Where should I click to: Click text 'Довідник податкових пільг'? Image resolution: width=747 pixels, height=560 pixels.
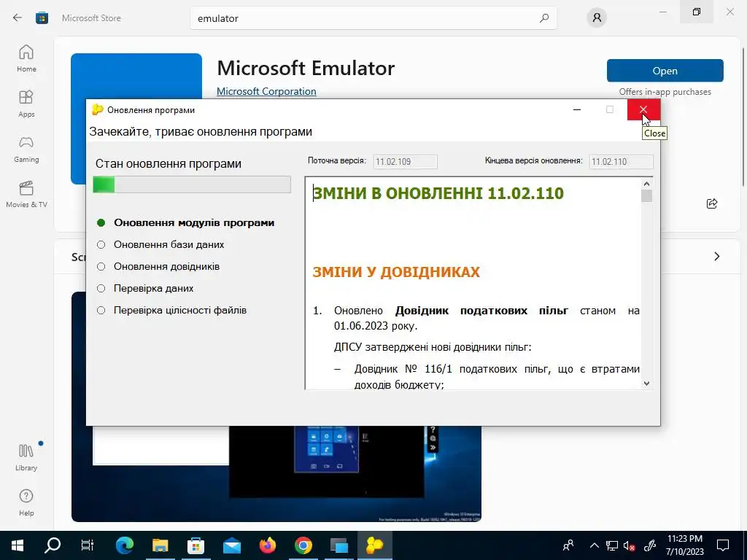(481, 311)
